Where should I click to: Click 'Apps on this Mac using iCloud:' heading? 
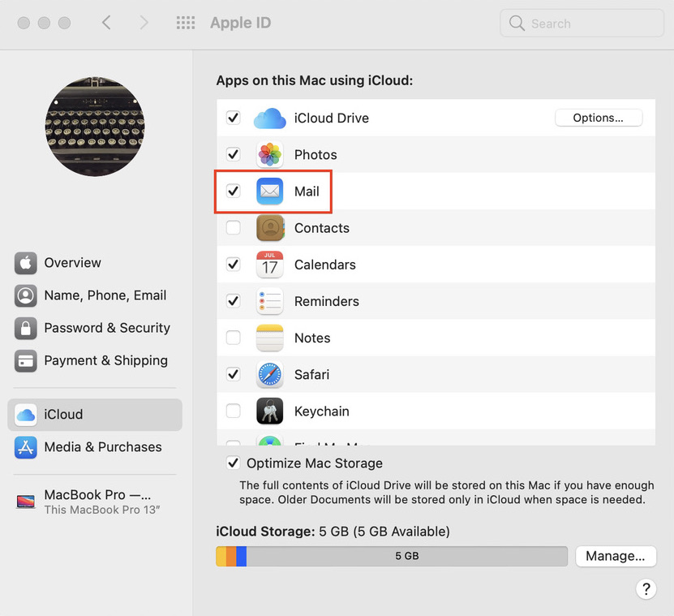pyautogui.click(x=314, y=80)
